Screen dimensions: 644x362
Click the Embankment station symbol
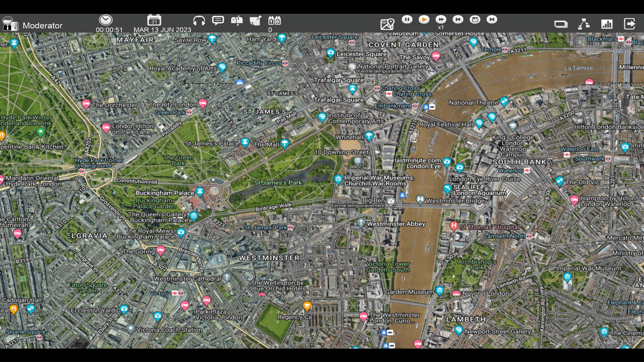point(415,106)
